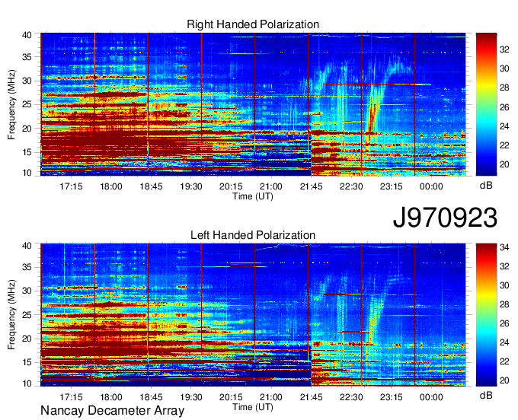Viewport: 518px width, 420px height.
Task: Click the 18:45 time tick under Right Handed plot
Action: [x=151, y=186]
